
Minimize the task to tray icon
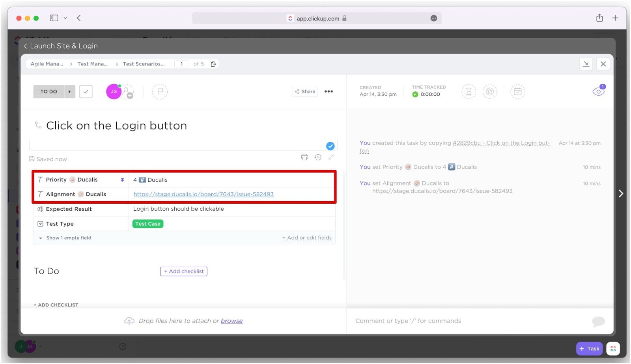(x=586, y=64)
